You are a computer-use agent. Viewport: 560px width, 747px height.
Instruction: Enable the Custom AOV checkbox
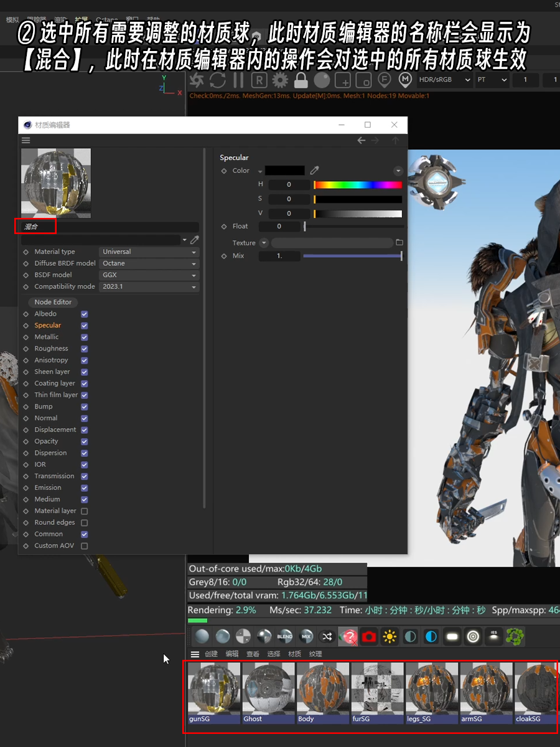point(85,546)
